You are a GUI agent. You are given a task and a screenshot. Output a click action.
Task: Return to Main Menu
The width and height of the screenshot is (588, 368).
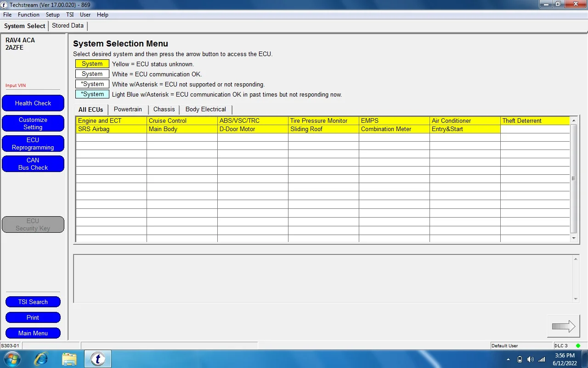[x=33, y=333]
